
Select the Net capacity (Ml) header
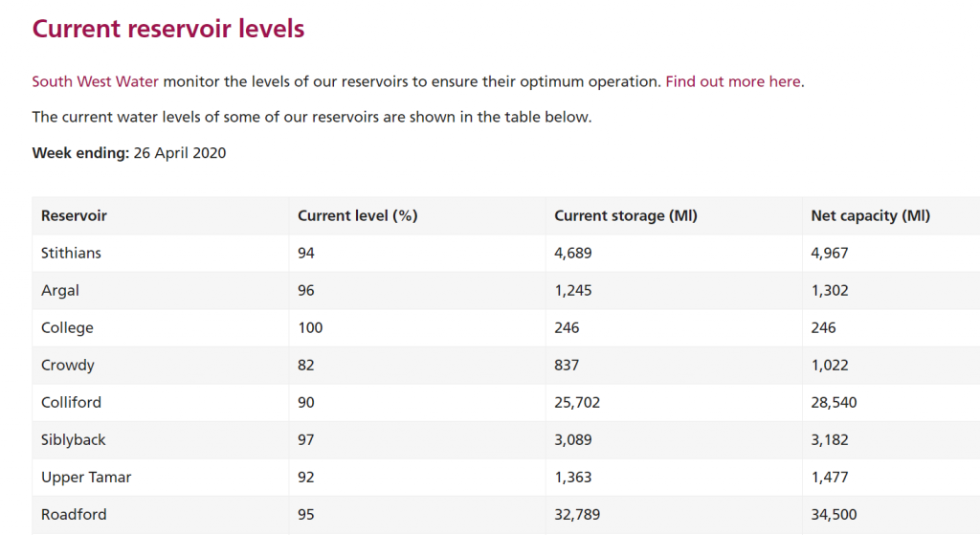(871, 215)
